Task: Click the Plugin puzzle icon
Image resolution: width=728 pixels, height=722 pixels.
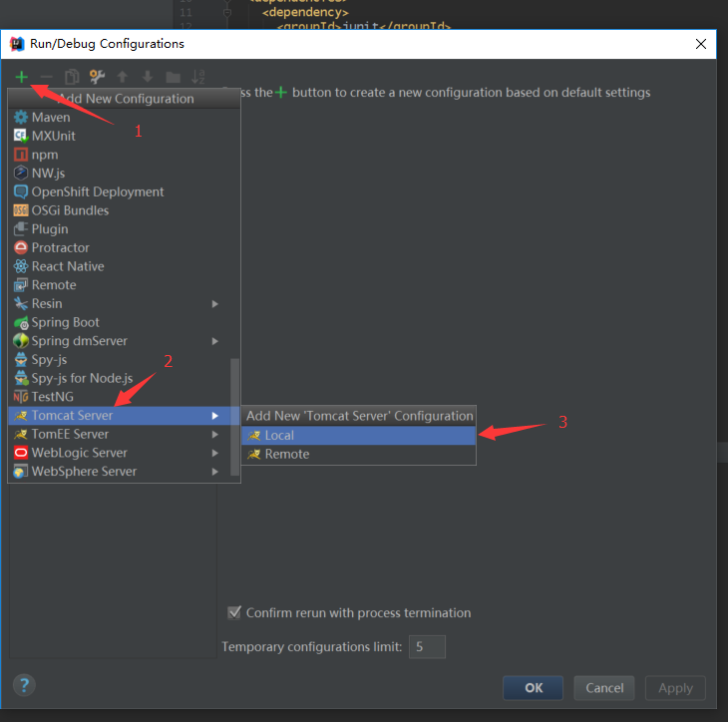Action: pyautogui.click(x=21, y=229)
